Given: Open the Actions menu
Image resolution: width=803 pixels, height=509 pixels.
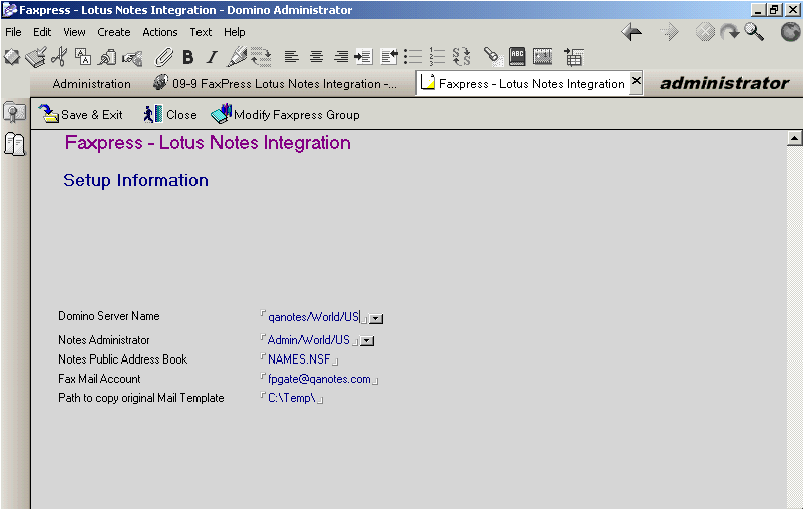Looking at the screenshot, I should click(159, 32).
